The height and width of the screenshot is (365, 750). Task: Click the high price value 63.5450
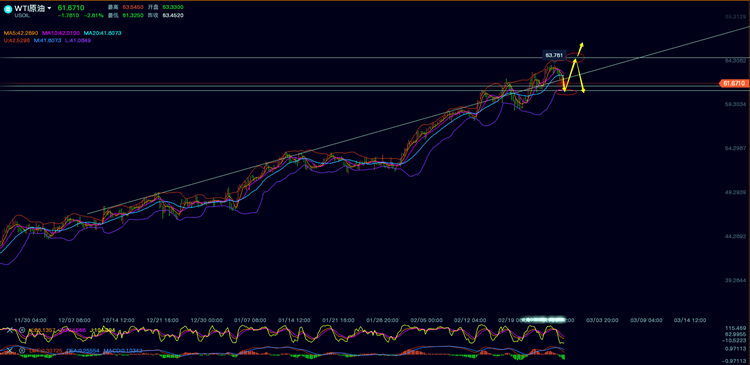click(x=132, y=8)
